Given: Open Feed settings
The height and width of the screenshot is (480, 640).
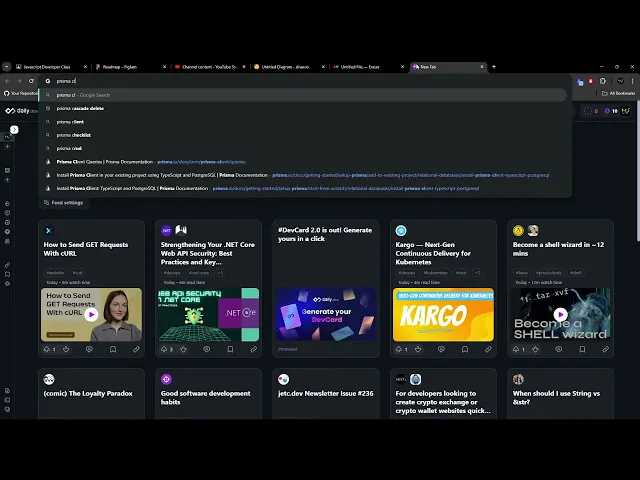Looking at the screenshot, I should click(x=64, y=203).
